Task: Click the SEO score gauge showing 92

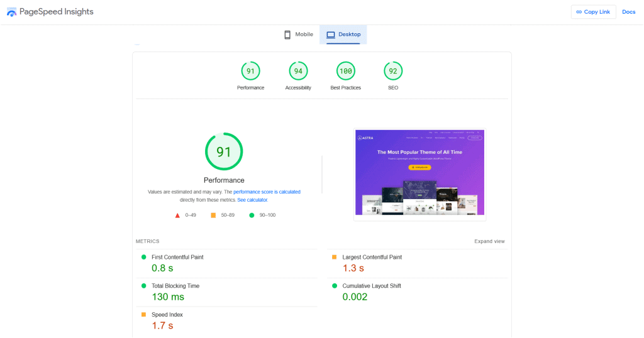Action: (x=393, y=71)
